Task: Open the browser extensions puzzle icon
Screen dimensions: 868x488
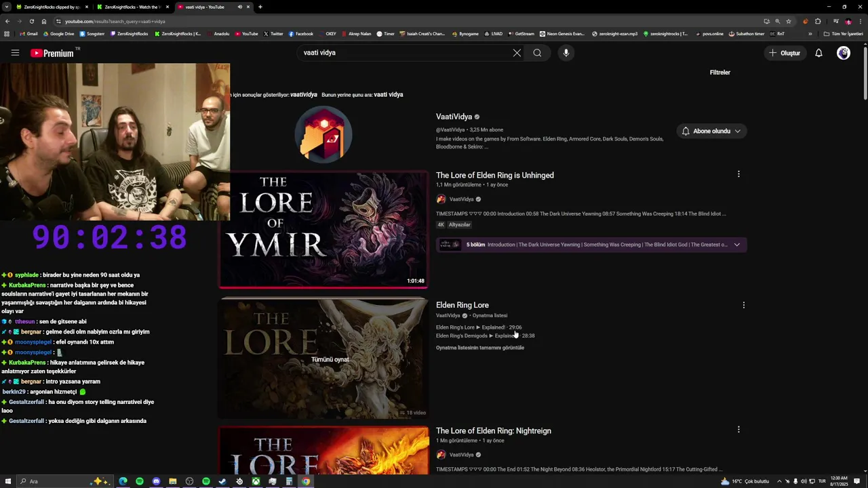Action: click(818, 21)
